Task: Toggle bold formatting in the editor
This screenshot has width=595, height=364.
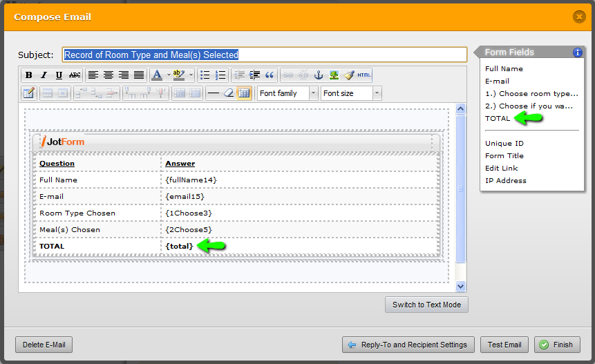Action: point(29,75)
